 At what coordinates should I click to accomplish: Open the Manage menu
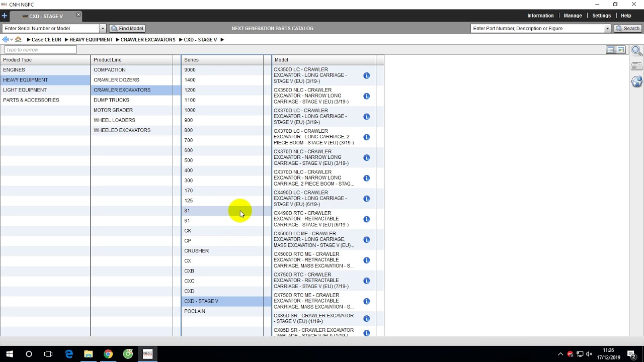tap(573, 16)
